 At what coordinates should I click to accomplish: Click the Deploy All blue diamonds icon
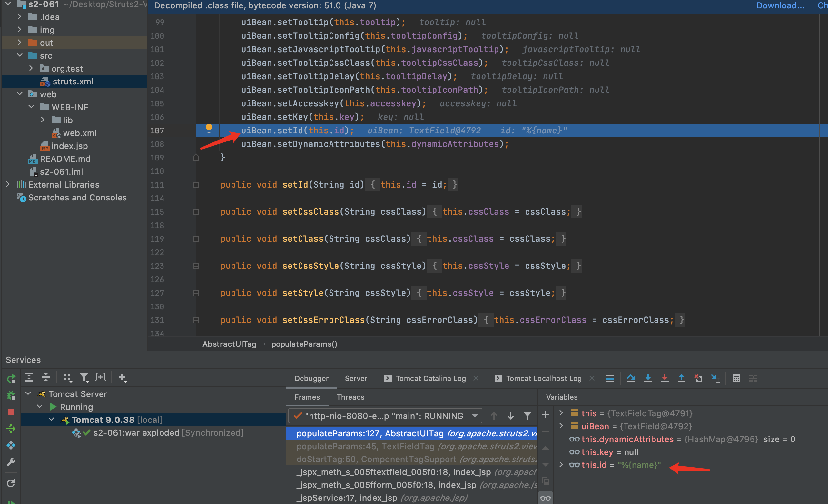point(11,445)
